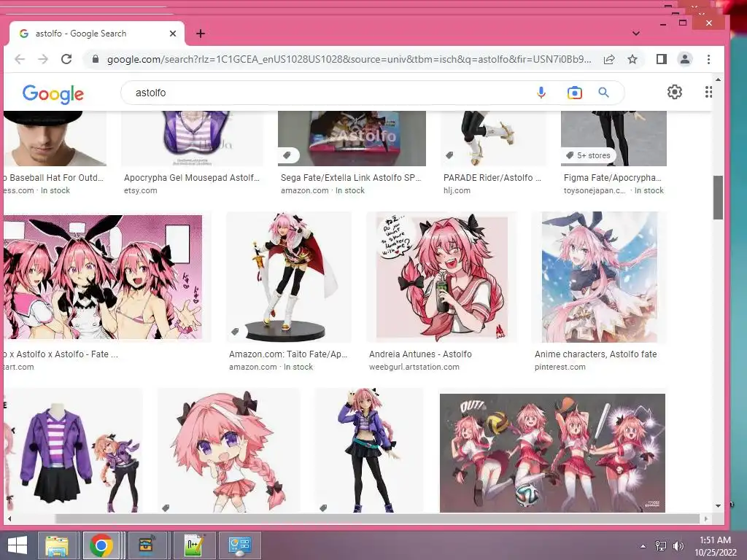Click 5+ stores tag on Figma image
The width and height of the screenshot is (747, 560).
[589, 155]
